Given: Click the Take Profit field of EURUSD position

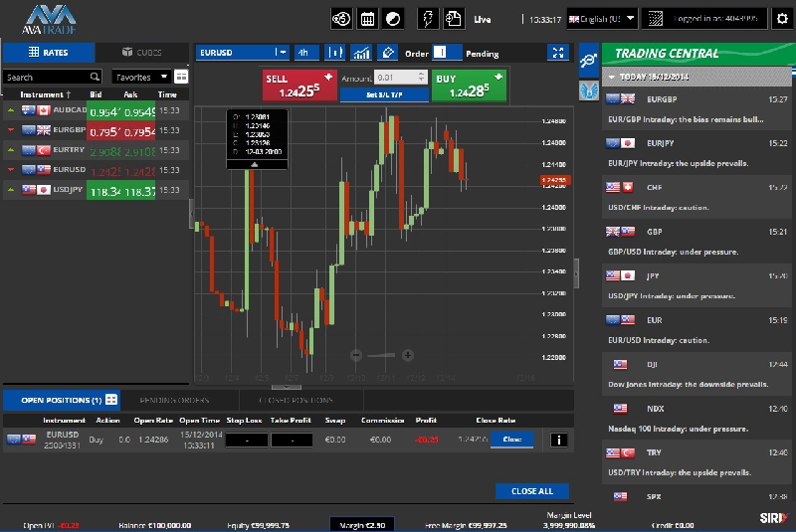Looking at the screenshot, I should pyautogui.click(x=292, y=440).
